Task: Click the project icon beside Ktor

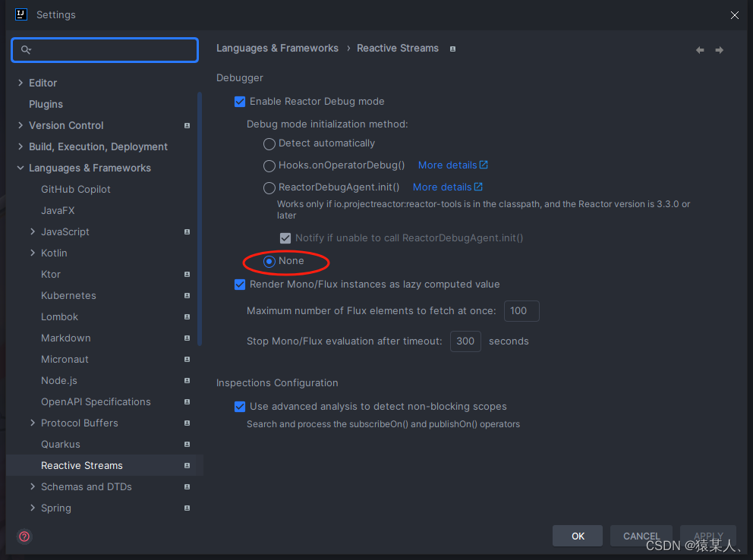Action: point(187,274)
